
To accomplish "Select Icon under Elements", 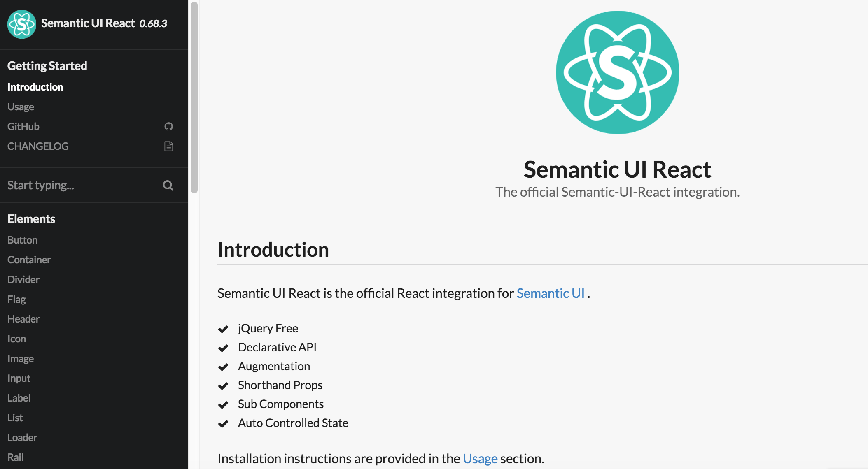I will click(16, 339).
